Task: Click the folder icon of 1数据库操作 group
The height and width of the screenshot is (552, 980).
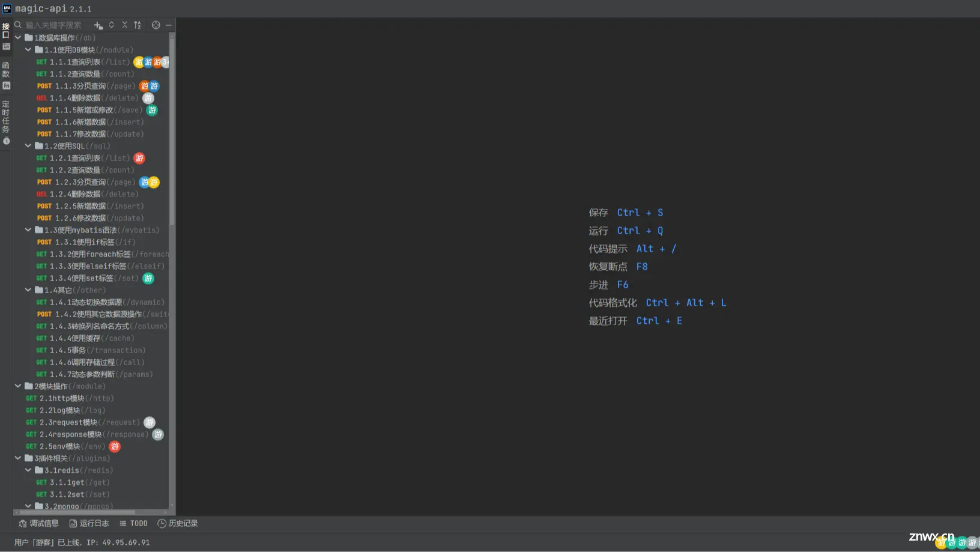Action: [28, 38]
